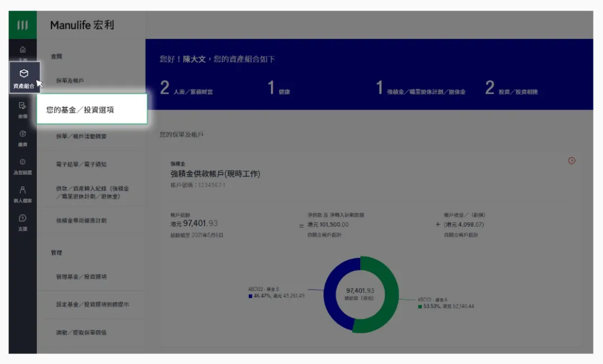Click the 港元 101,500.00 net contribution value
The height and width of the screenshot is (364, 603).
pyautogui.click(x=328, y=224)
